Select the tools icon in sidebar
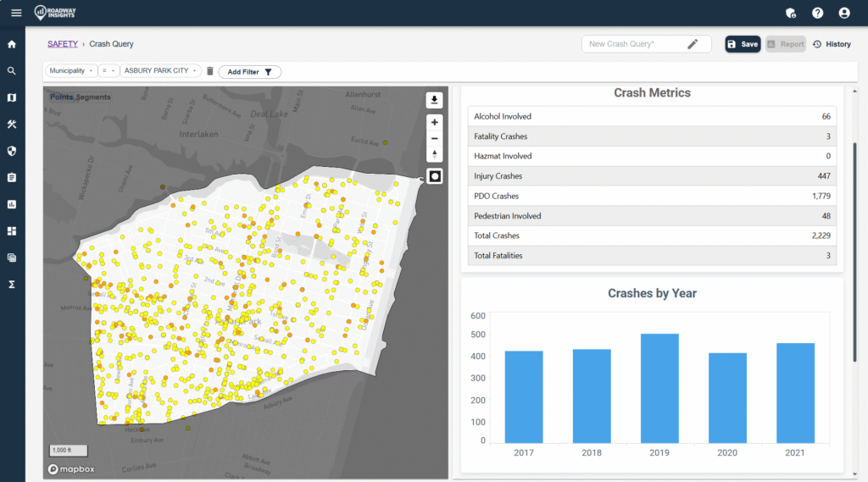Screen dimensions: 868x482 pyautogui.click(x=12, y=125)
